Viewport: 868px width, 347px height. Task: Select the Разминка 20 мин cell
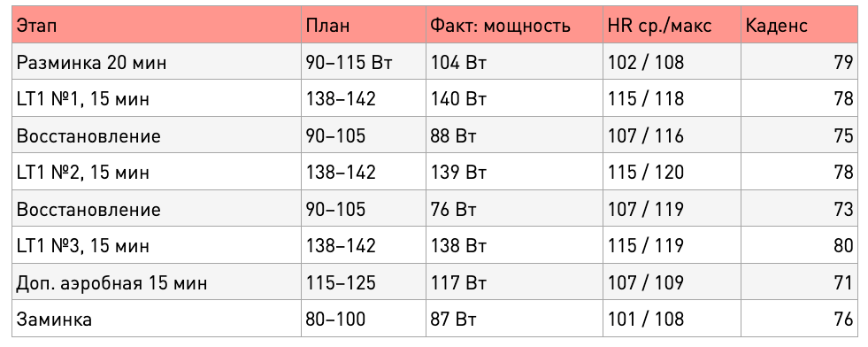pyautogui.click(x=157, y=62)
